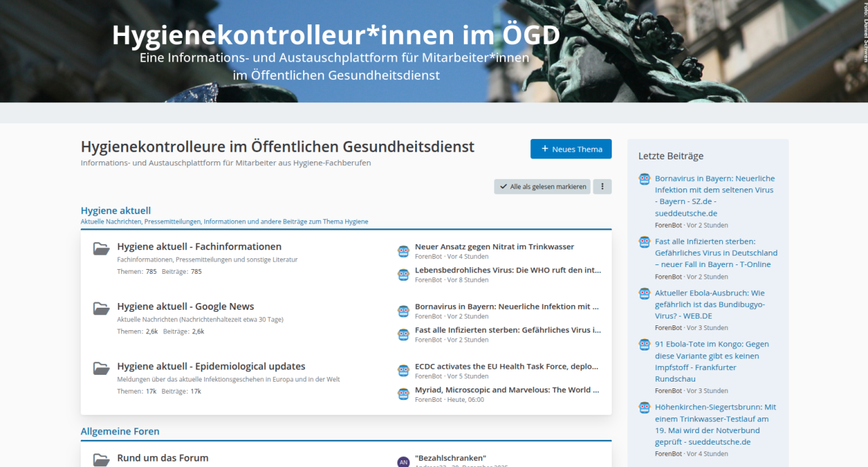Click text Nachrichtenhaltezeit etwa 30 Tage
Image resolution: width=868 pixels, height=467 pixels.
tap(231, 319)
